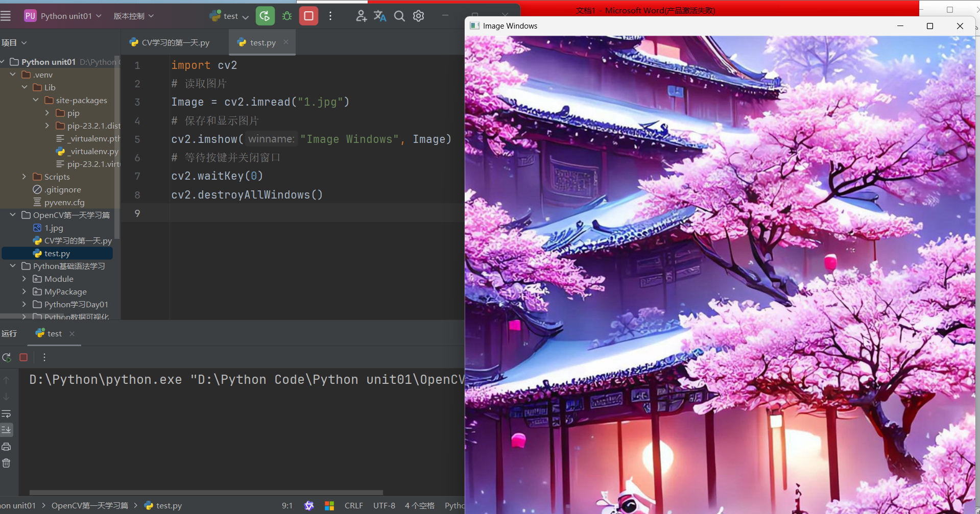Open the 项目 project view dropdown
This screenshot has height=514, width=980.
14,42
